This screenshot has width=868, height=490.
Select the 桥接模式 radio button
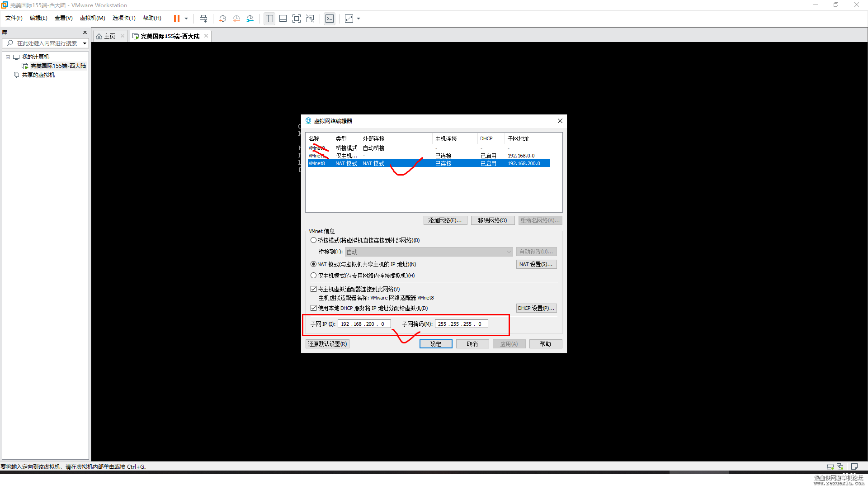pos(313,241)
